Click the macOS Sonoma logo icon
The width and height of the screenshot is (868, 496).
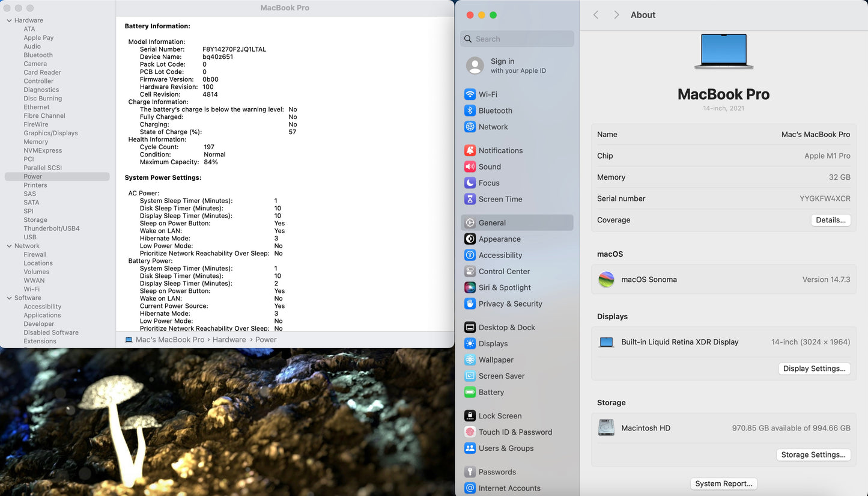click(606, 280)
